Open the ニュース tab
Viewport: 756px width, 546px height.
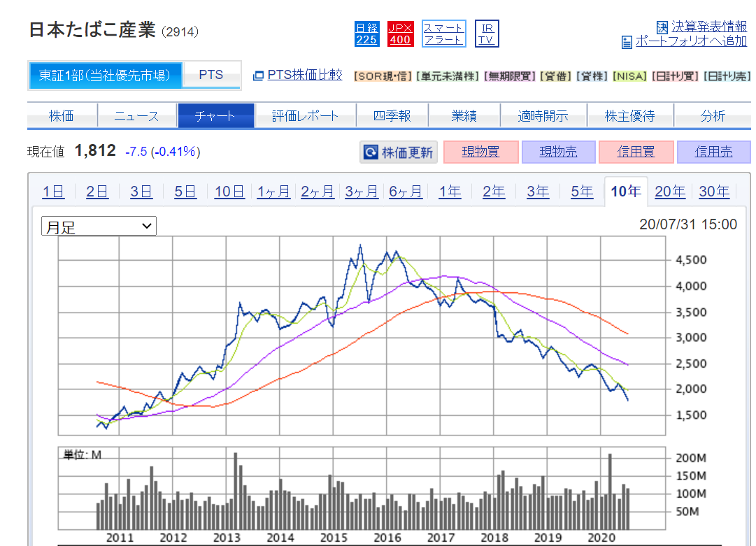(137, 115)
